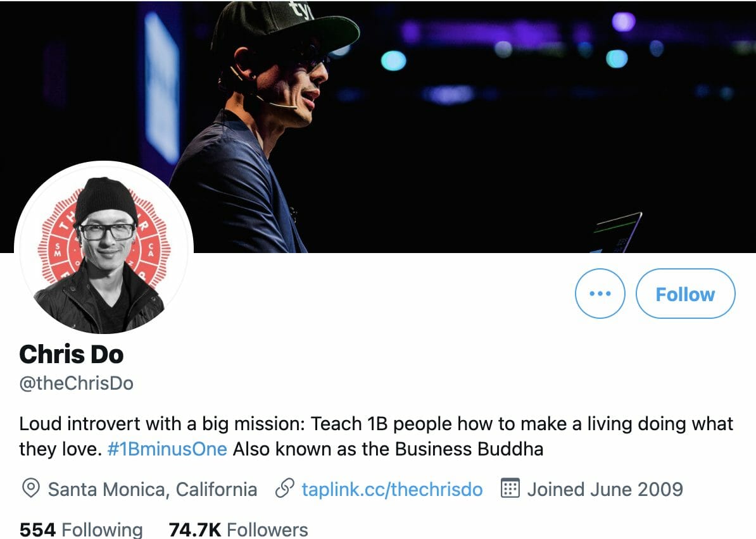Open the #1BminusOne hashtag
The image size is (756, 539).
167,449
